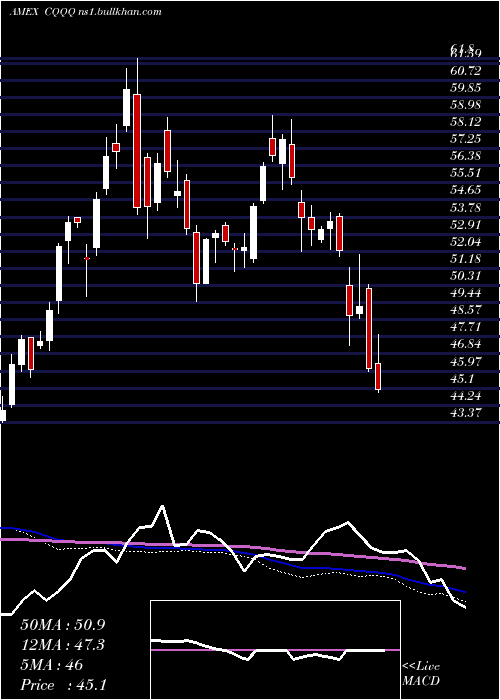Click the last red candlestick on the right
The width and height of the screenshot is (500, 700).
[378, 376]
